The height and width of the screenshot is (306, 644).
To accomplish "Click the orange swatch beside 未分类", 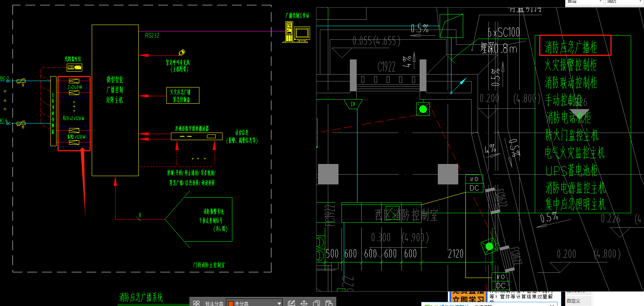I will (x=231, y=303).
